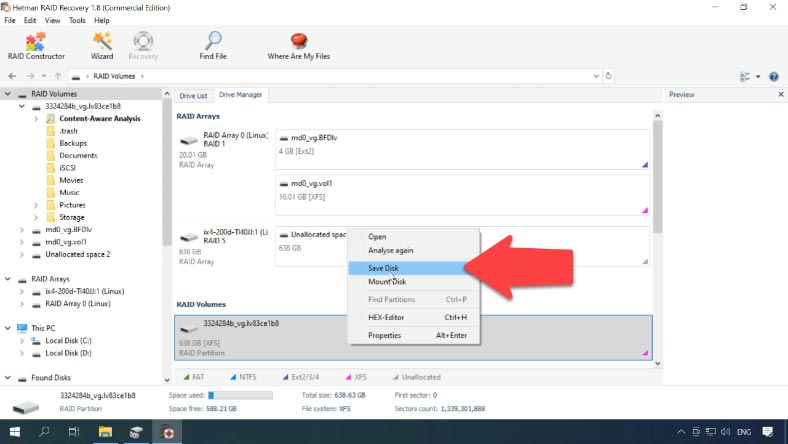Click the ix4-200d RAID 5 array icon
Screen dimensions: 788x444
click(189, 237)
